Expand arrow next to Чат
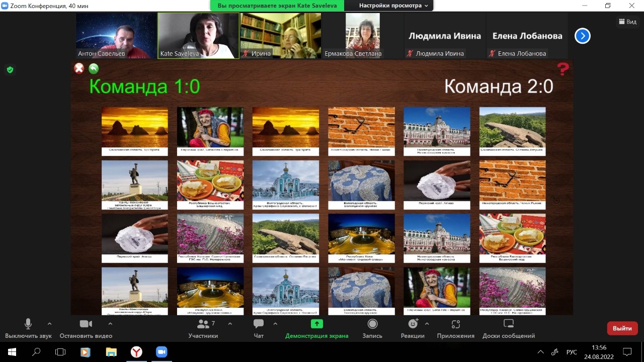644x362 pixels. coord(275,324)
